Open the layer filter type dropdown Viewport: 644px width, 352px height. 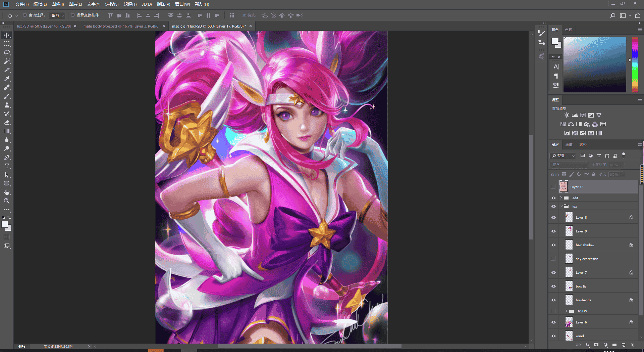(x=563, y=156)
